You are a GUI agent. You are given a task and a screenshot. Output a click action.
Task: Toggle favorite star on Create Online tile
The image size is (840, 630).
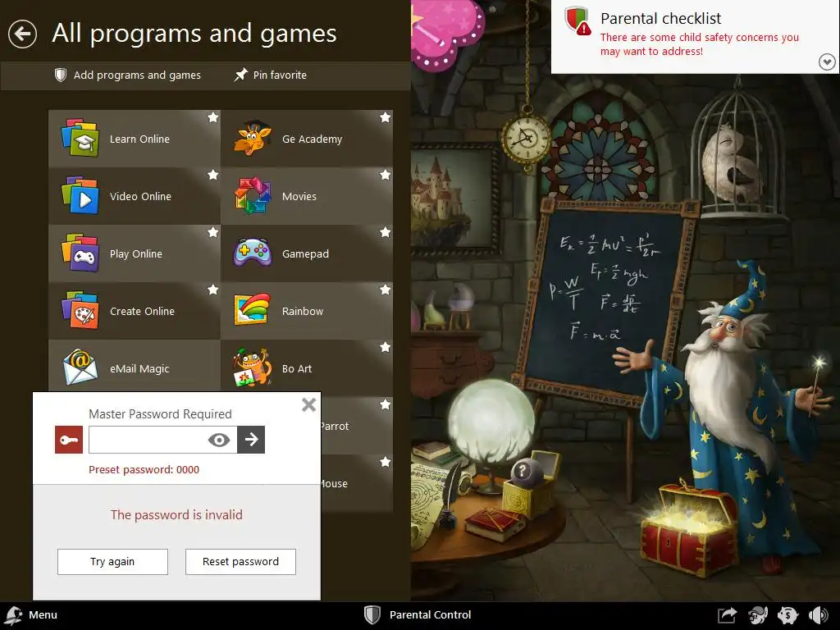pyautogui.click(x=213, y=290)
